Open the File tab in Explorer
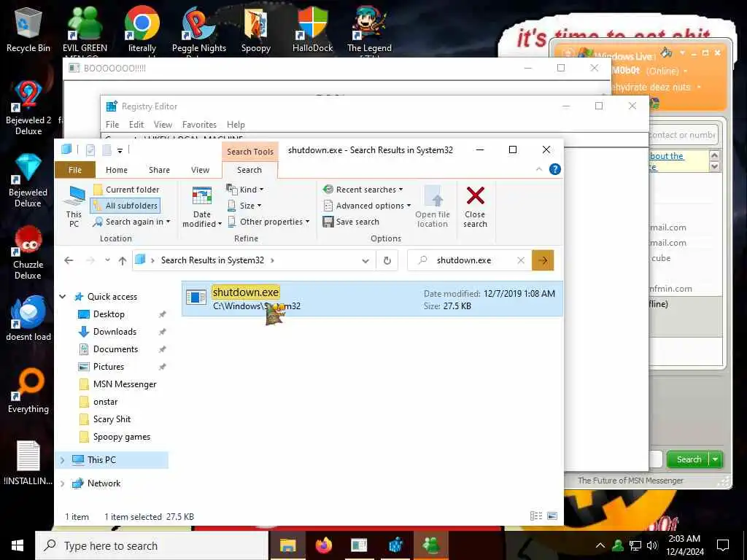The width and height of the screenshot is (747, 560). click(x=75, y=170)
